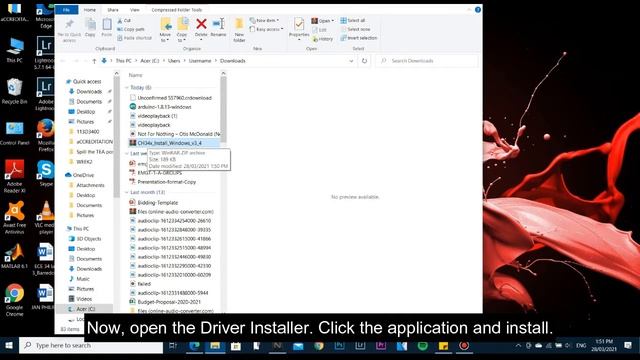Screen dimensions: 640x360
Task: Open the View ribbon tab
Action: [135, 10]
